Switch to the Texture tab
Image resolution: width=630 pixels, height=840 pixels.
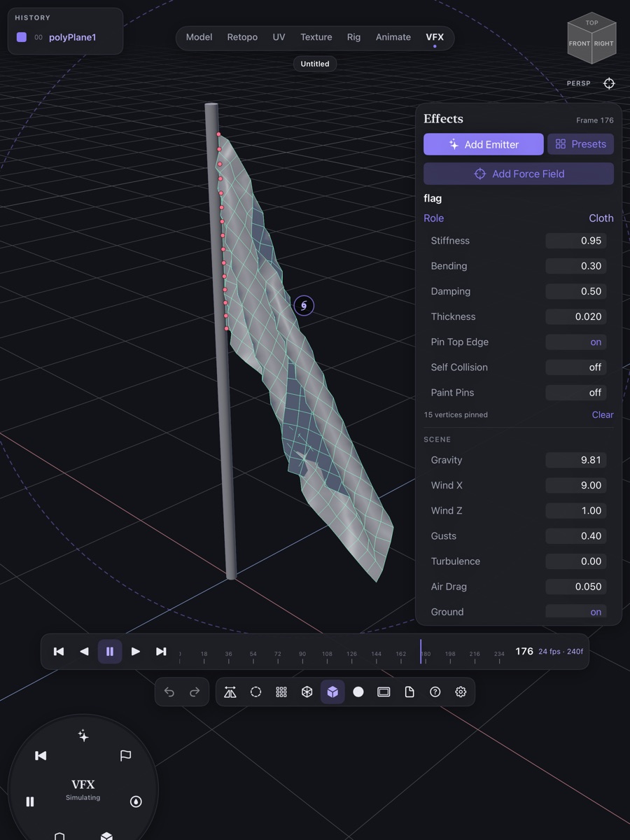click(316, 37)
